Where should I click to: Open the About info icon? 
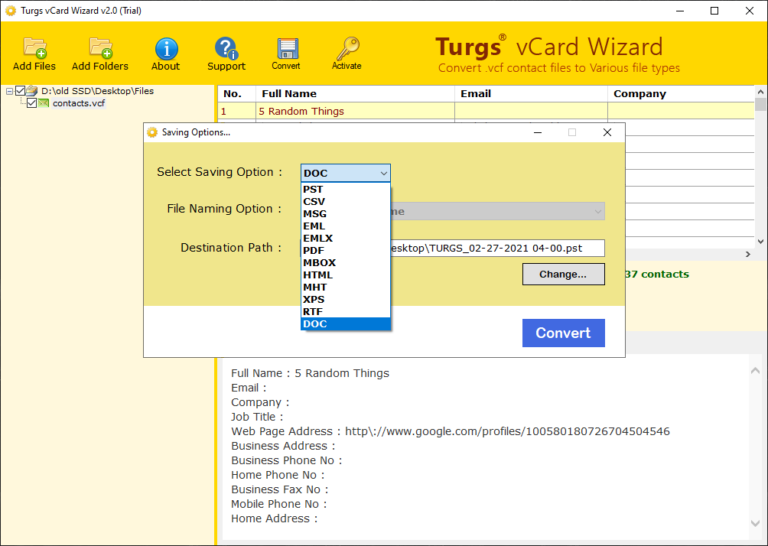(x=166, y=48)
